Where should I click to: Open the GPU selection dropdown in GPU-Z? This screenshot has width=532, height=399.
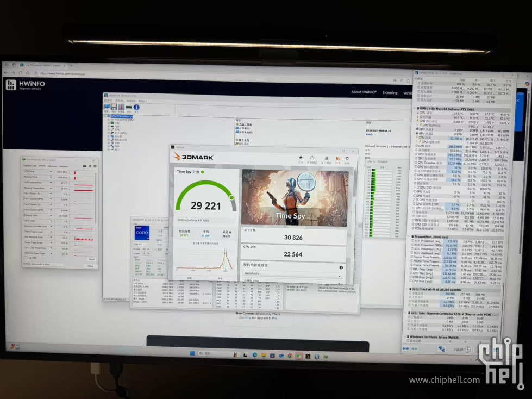(x=44, y=264)
